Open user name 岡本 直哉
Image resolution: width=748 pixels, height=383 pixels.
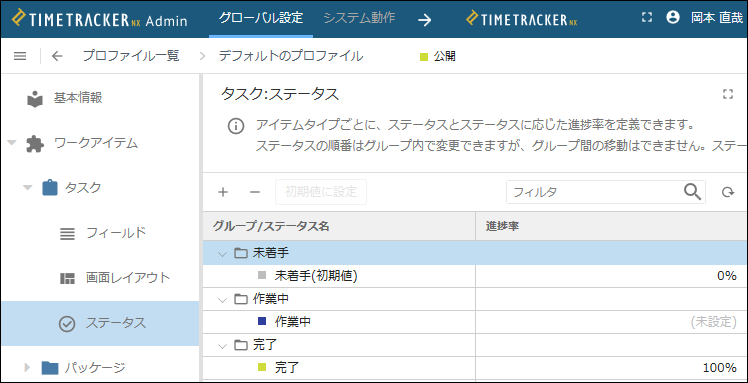[x=717, y=18]
